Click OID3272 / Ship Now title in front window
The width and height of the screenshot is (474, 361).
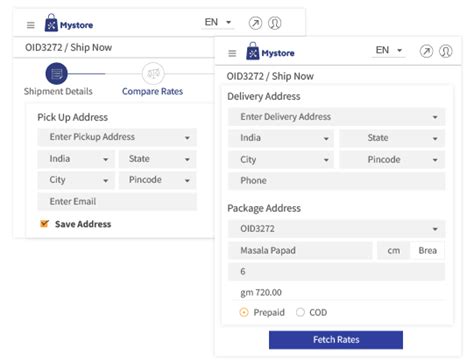[270, 76]
